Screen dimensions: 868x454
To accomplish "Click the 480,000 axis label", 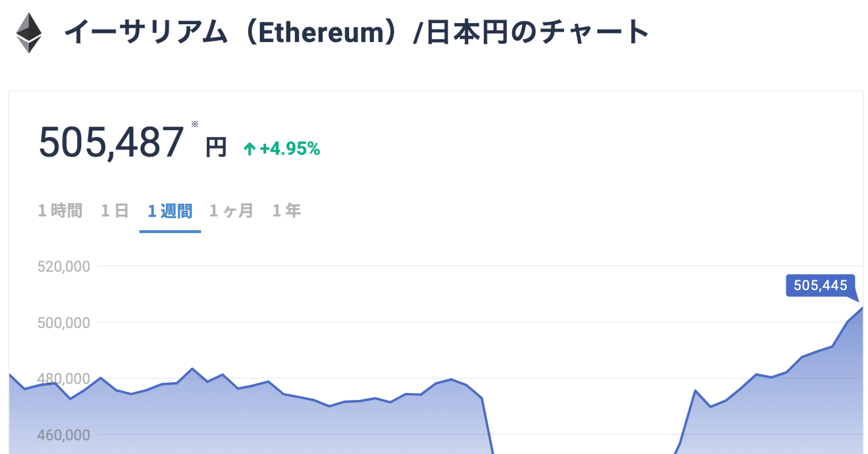I will point(63,379).
